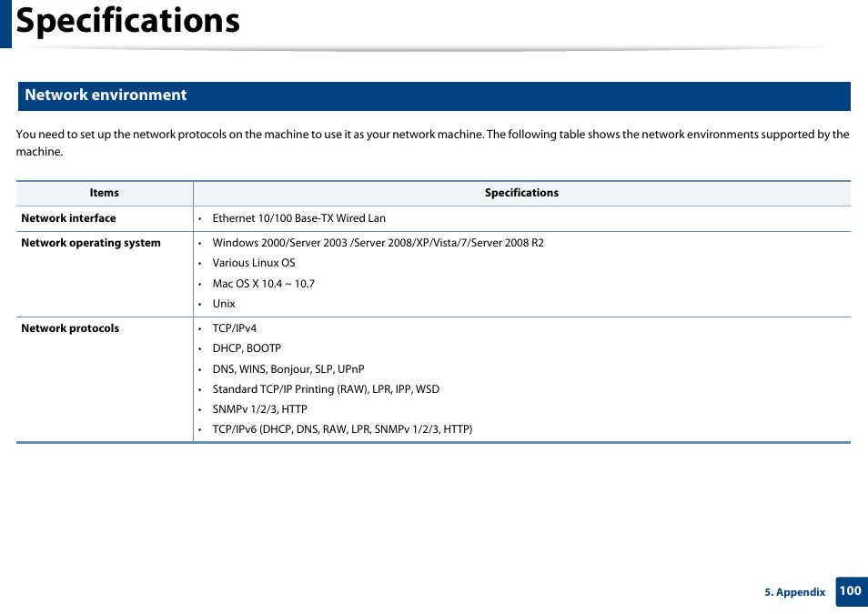Select DNS, WINS, Bonjour, SLP, UPnP line

[288, 368]
